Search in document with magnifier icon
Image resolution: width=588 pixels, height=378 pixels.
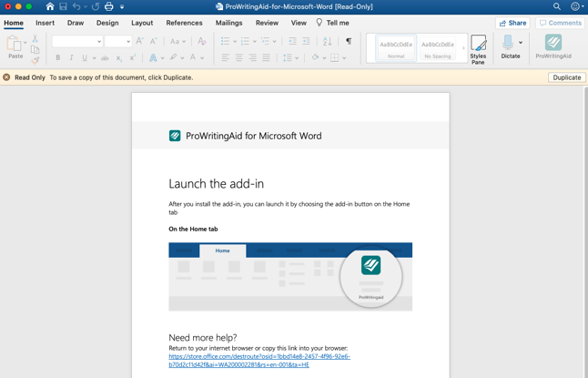(557, 6)
